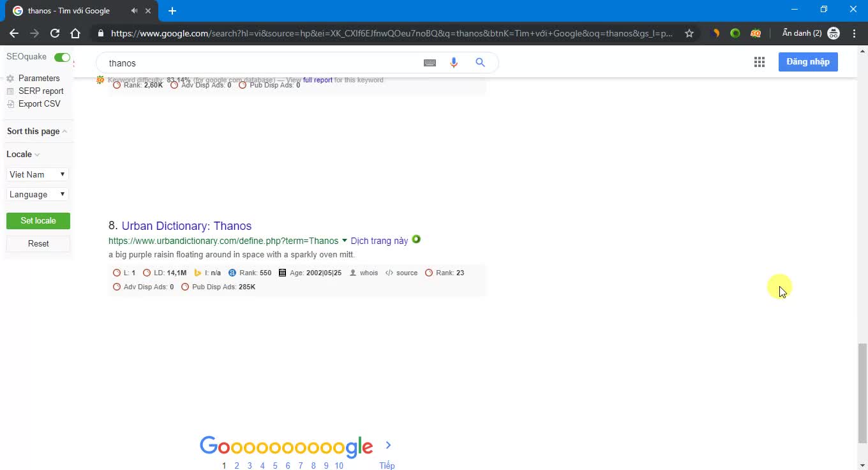Open the Language dropdown
Screen dimensions: 868x470
38,194
